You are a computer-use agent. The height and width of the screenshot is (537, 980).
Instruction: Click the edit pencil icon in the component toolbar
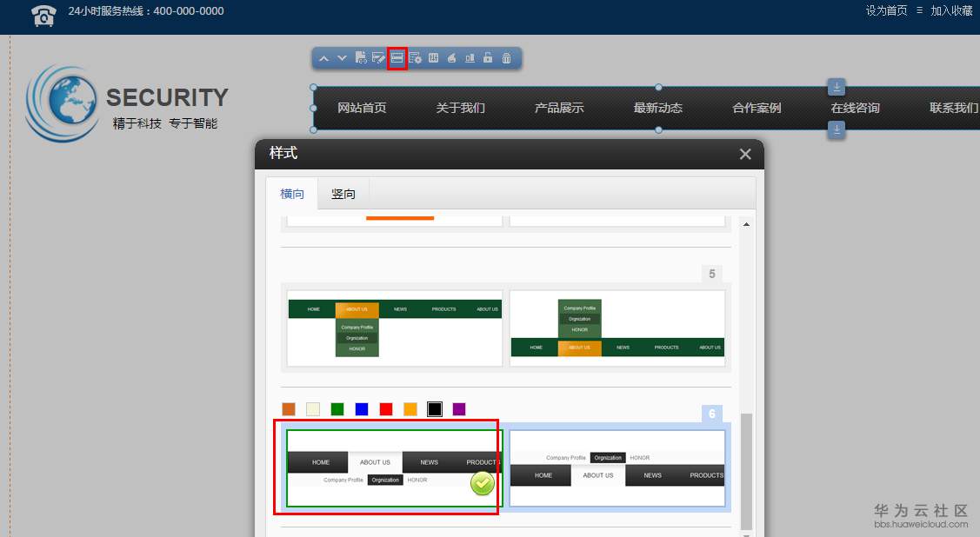(378, 58)
